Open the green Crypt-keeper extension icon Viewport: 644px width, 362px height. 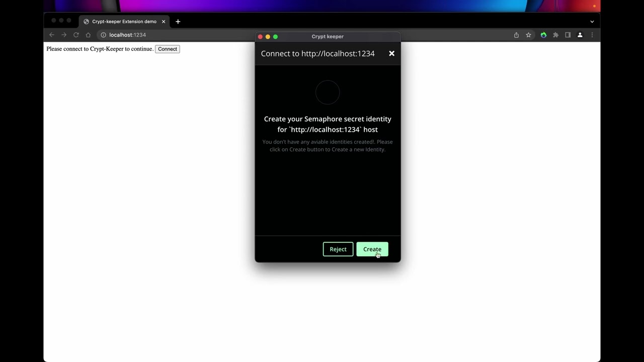coord(543,35)
